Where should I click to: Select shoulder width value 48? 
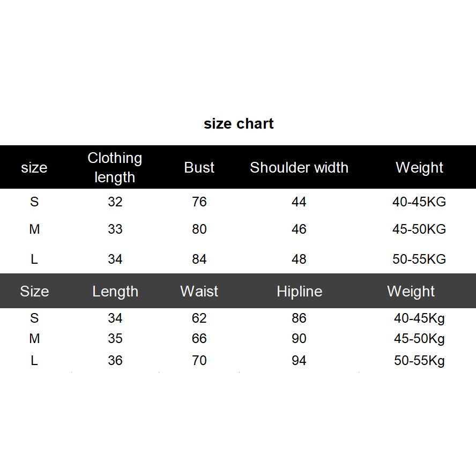(299, 259)
